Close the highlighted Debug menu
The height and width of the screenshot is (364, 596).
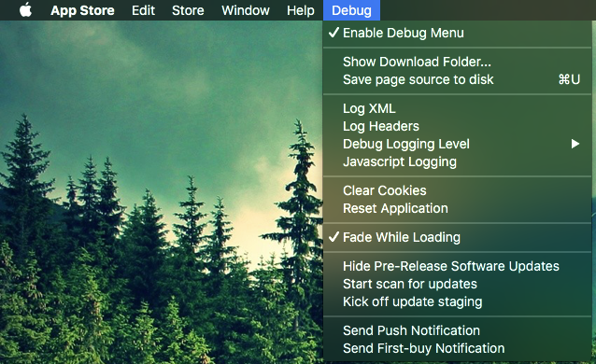351,10
